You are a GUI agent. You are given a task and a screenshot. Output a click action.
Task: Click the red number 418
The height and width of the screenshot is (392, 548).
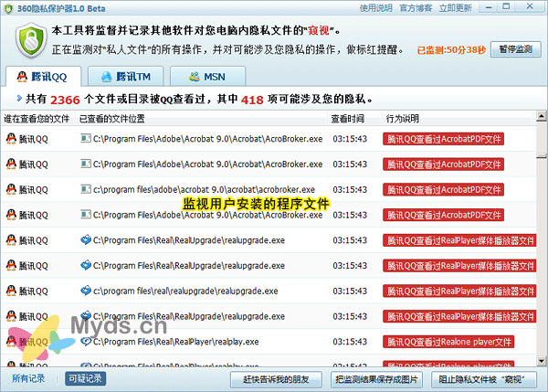tap(252, 100)
